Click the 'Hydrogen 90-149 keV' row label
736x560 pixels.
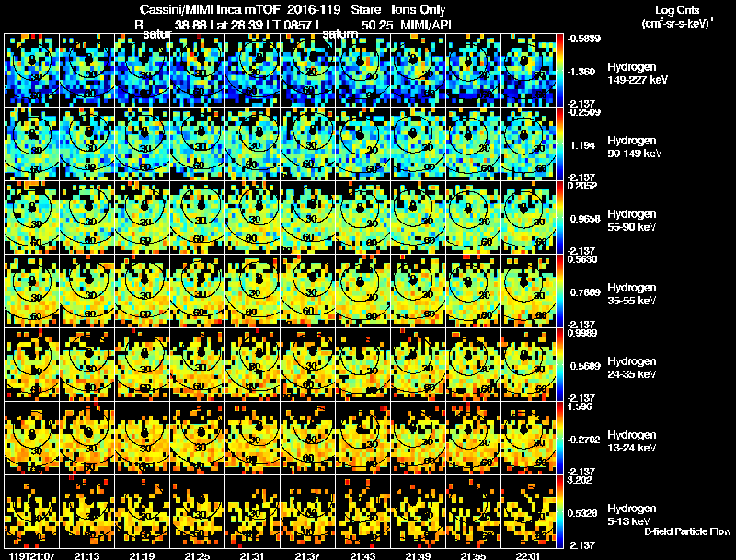click(634, 147)
